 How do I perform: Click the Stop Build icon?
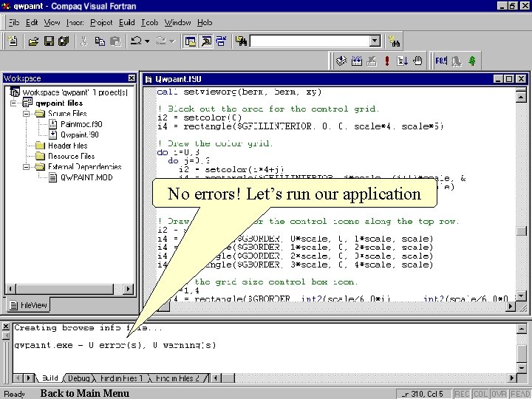372,61
